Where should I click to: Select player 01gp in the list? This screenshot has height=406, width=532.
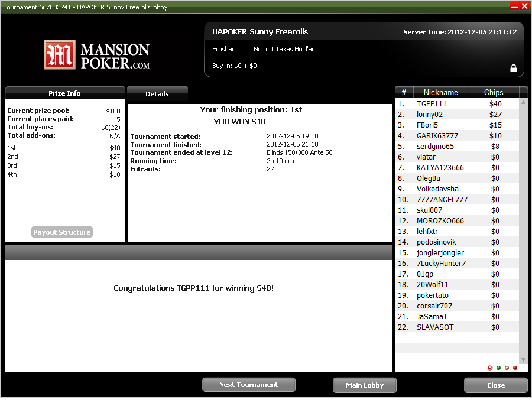[457, 274]
